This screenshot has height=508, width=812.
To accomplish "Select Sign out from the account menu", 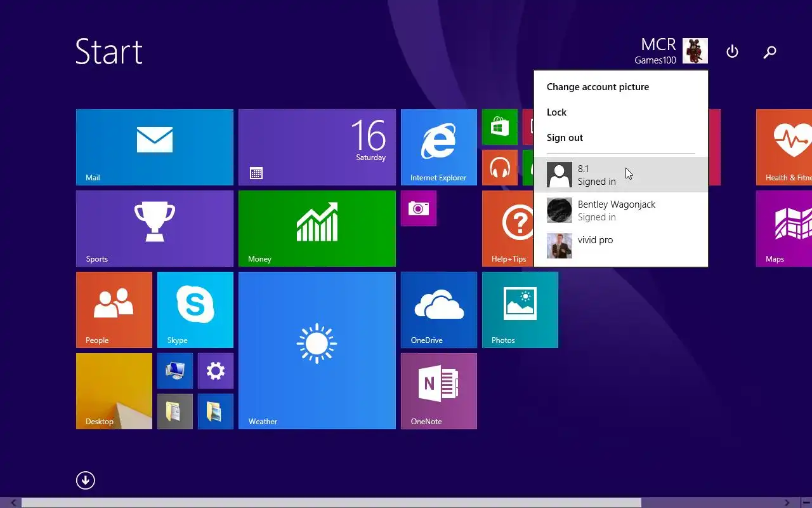I will 565,138.
